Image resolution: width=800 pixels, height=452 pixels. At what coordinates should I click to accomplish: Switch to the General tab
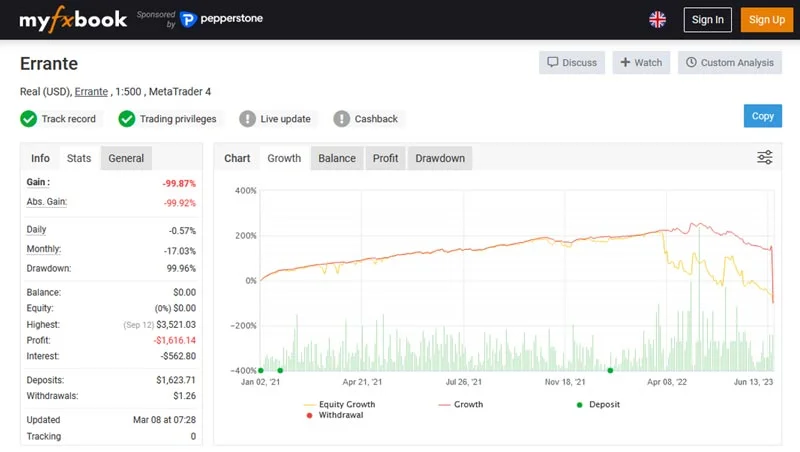click(x=126, y=158)
